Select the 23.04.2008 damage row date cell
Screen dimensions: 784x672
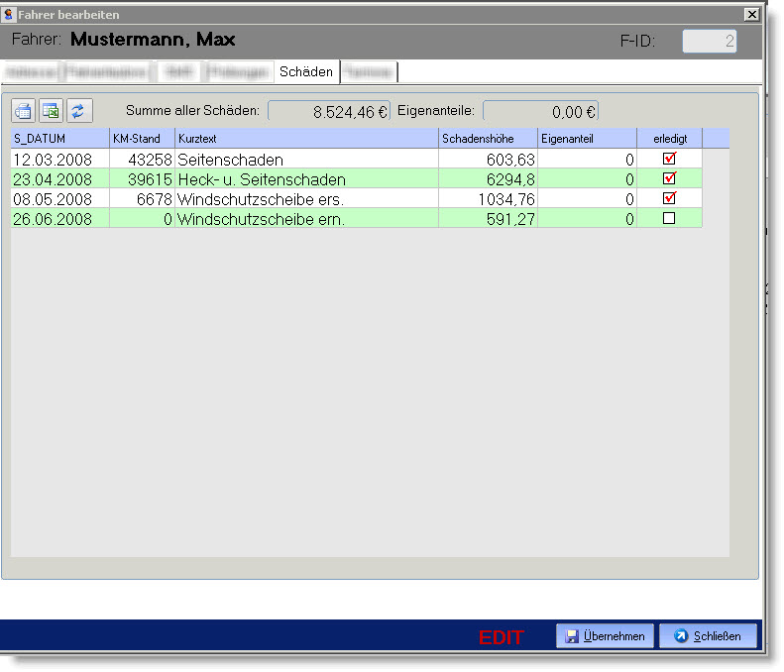59,179
